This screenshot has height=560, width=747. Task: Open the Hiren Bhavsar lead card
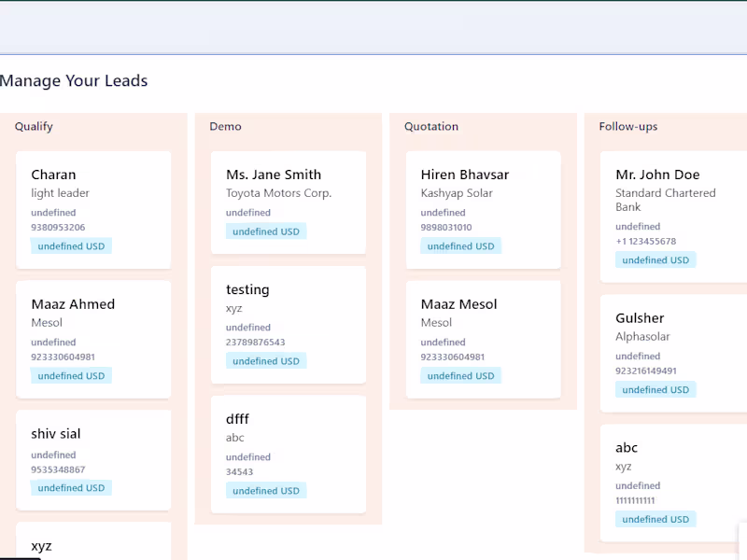pos(483,209)
